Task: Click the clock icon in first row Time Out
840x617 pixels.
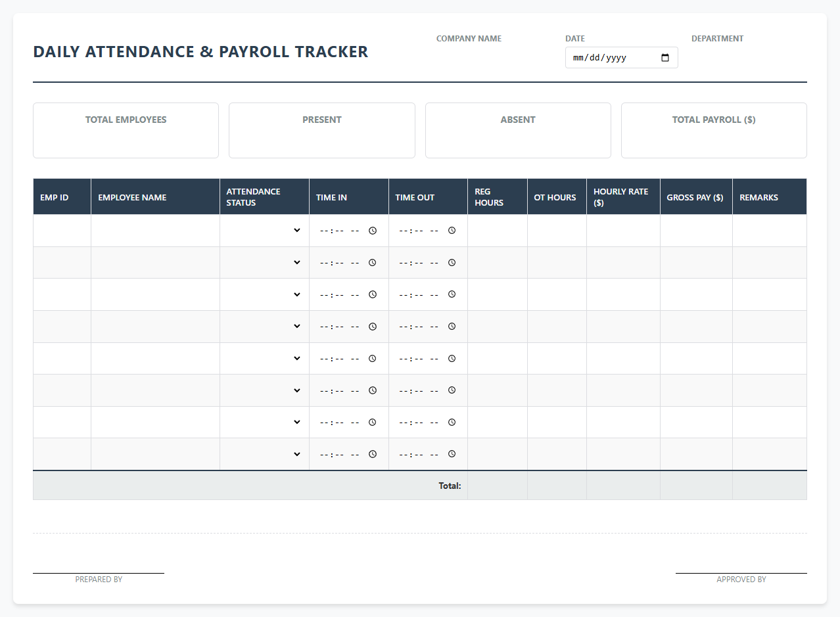Action: tap(452, 231)
